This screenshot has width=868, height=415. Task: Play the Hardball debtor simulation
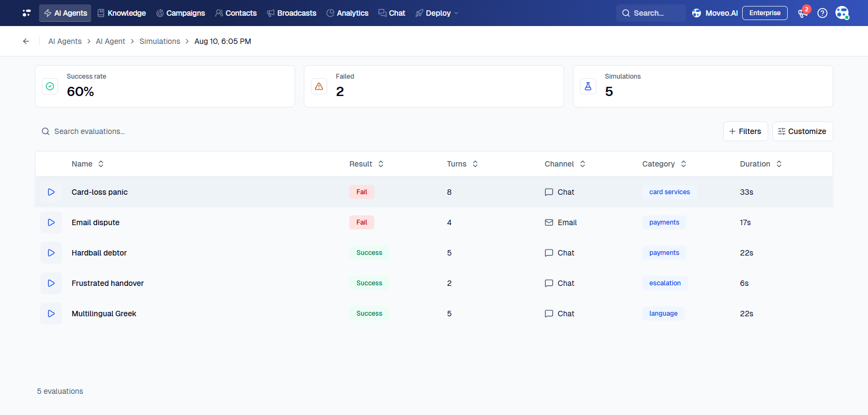pyautogui.click(x=51, y=253)
